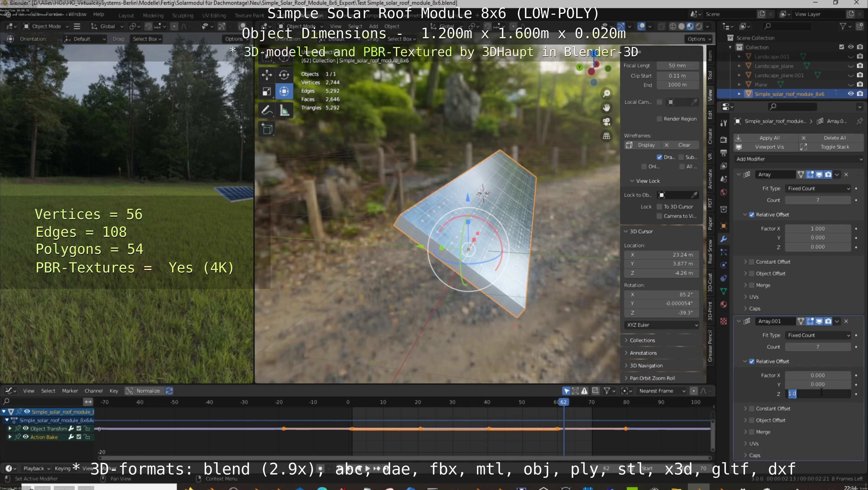
Task: Click the zoom magnifier viewport icon
Action: pyautogui.click(x=607, y=94)
